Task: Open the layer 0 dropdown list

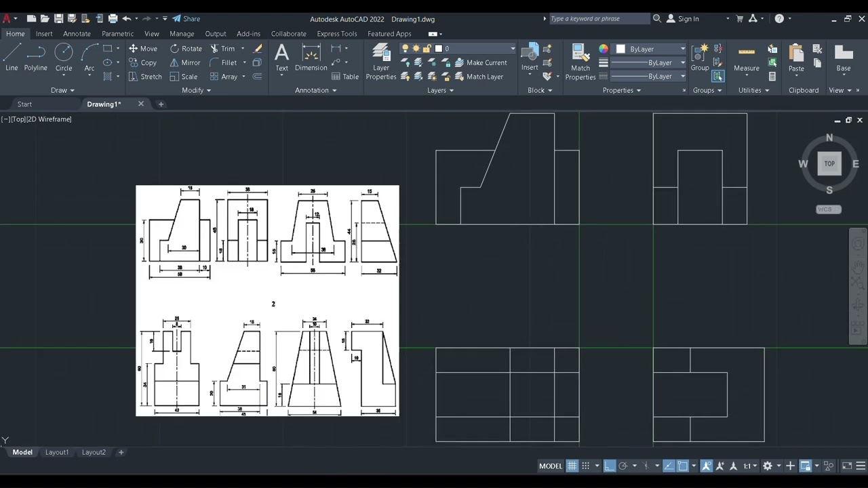Action: [513, 48]
